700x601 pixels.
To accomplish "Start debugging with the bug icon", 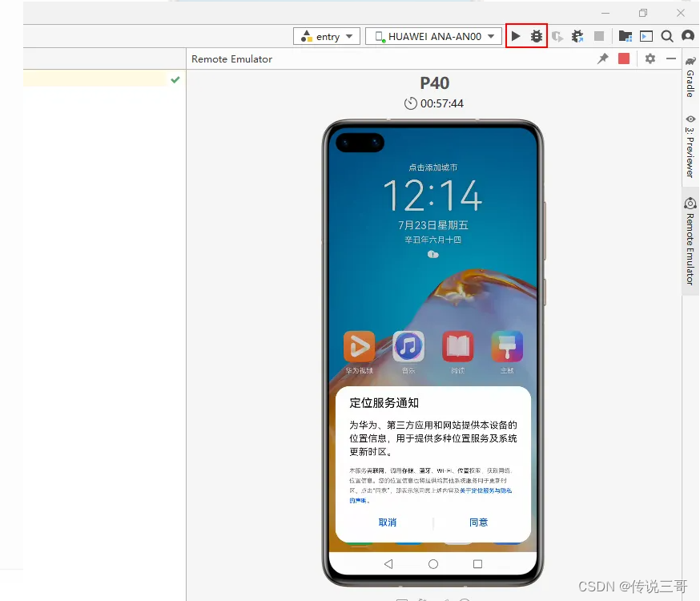I will click(x=536, y=36).
